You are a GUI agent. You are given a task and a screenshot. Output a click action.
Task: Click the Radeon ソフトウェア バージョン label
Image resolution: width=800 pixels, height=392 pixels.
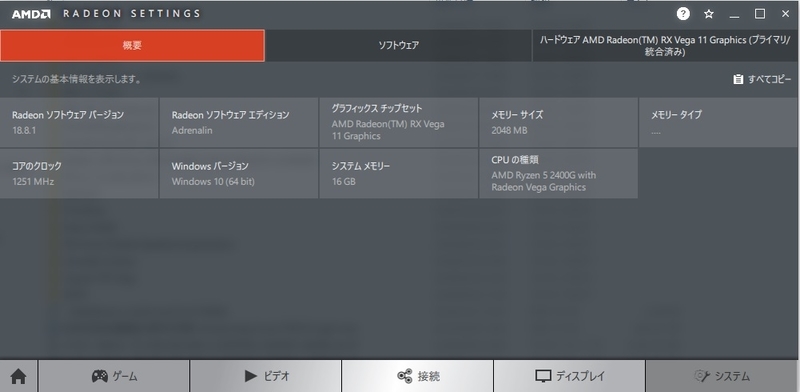[x=68, y=115]
